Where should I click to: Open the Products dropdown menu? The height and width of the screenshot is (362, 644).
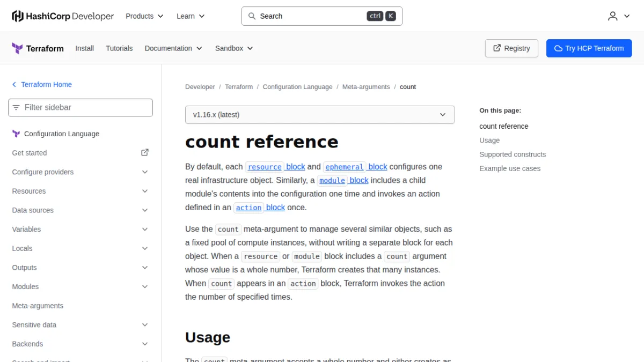[144, 16]
